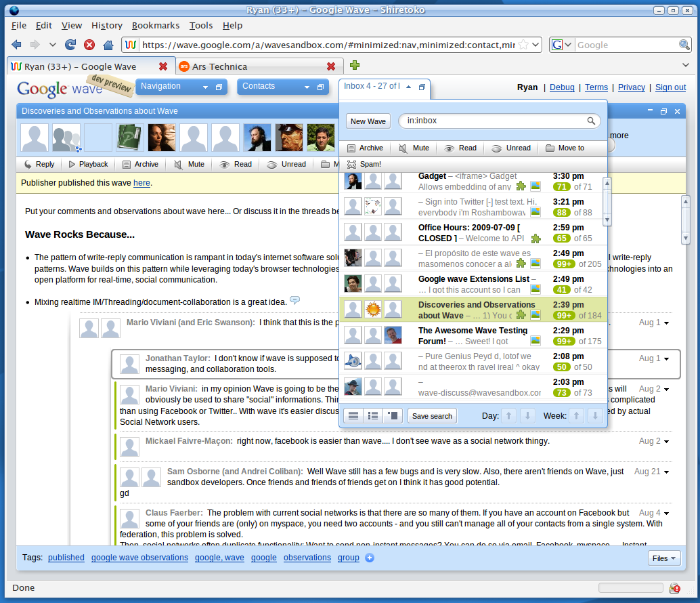Open the Bookmarks menu
The height and width of the screenshot is (603, 700).
coord(156,25)
